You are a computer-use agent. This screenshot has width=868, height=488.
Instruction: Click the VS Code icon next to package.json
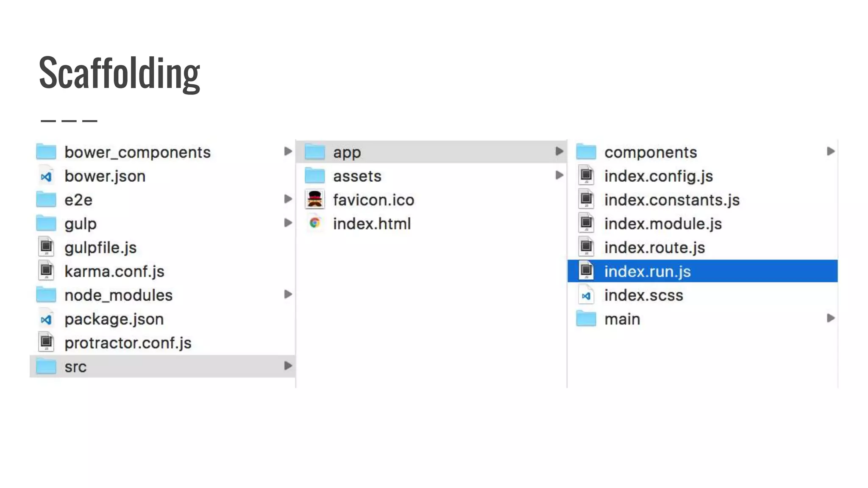coord(46,319)
